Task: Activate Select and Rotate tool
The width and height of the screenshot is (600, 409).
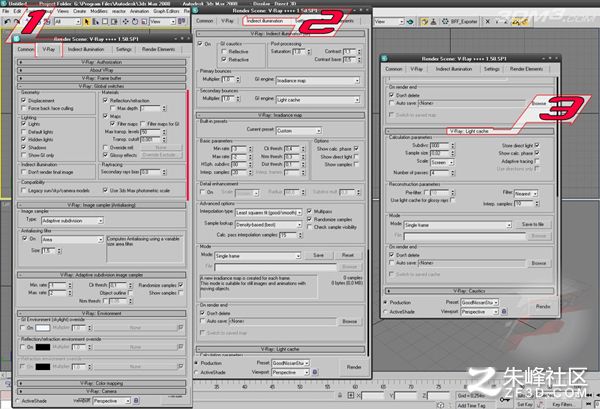Action: 135,22
